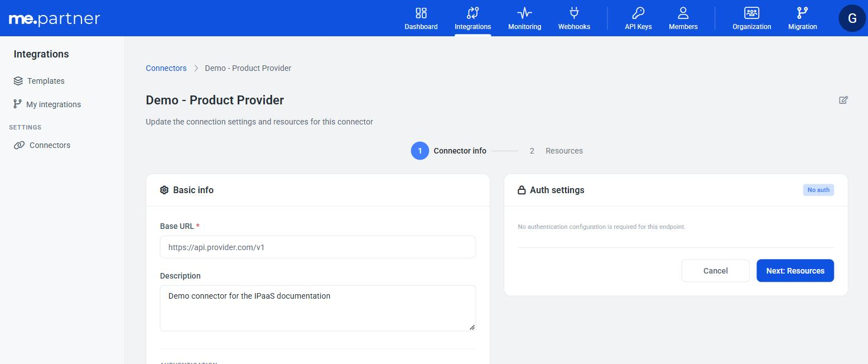Click the Integrations icon in top bar
This screenshot has width=868, height=364.
472,13
